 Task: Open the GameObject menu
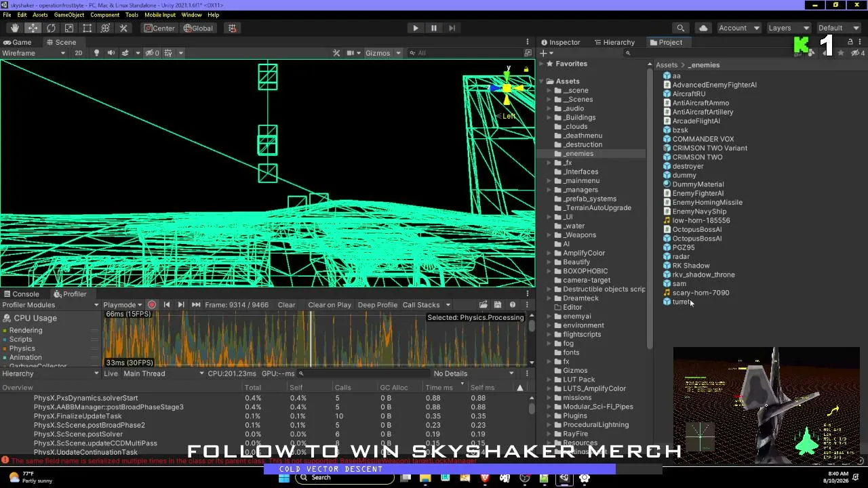pyautogui.click(x=69, y=15)
